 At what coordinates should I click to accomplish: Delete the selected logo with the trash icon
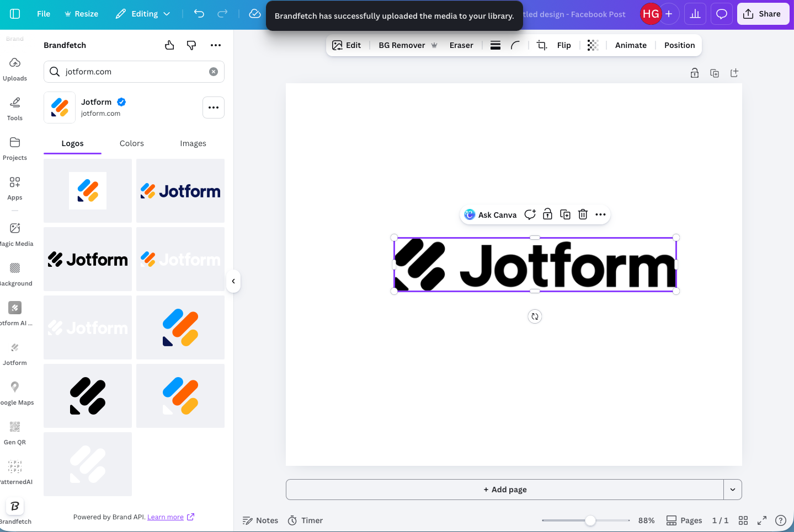pyautogui.click(x=583, y=214)
